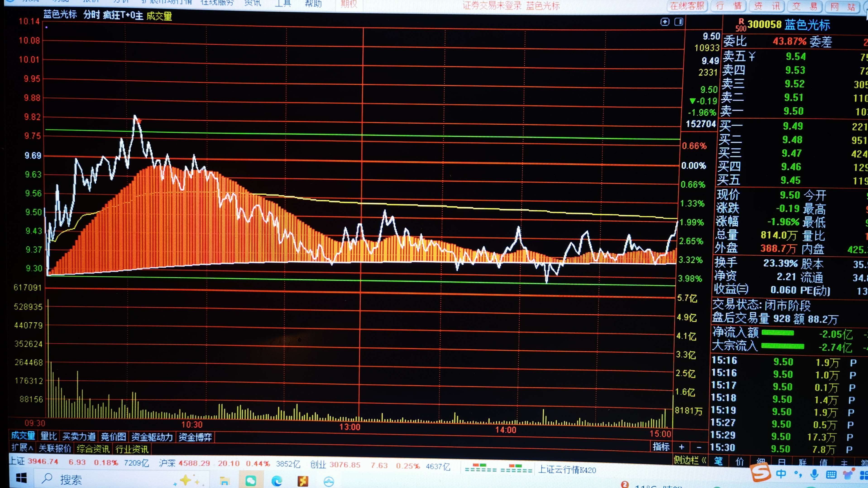868x488 pixels.
Task: Click the 在线客服 button
Action: pos(687,6)
